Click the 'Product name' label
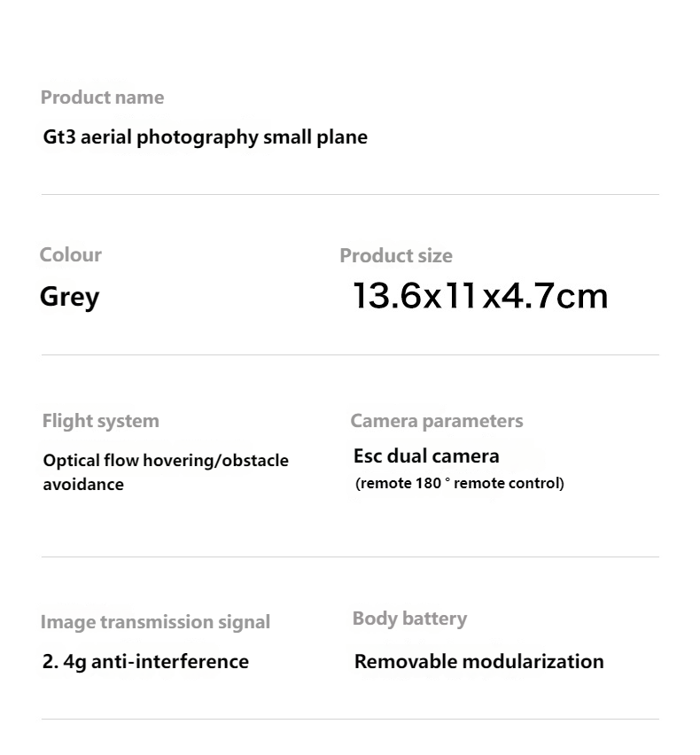This screenshot has height=755, width=700. [x=102, y=97]
